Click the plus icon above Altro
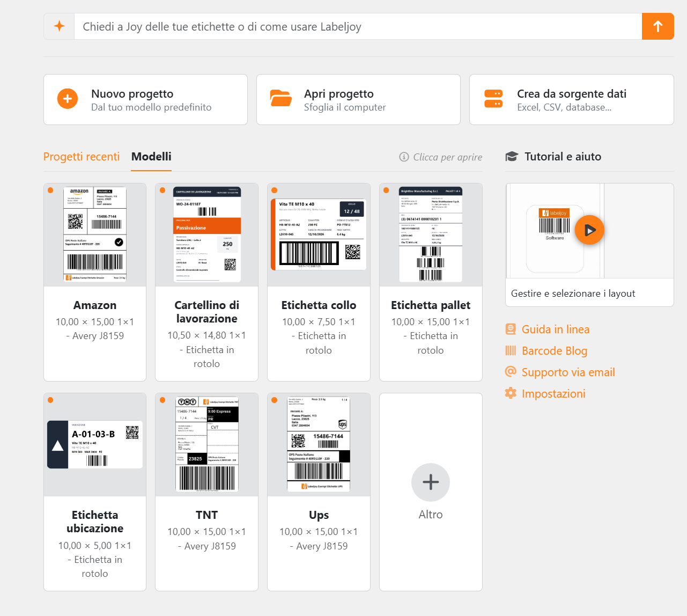687x616 pixels. coord(431,482)
